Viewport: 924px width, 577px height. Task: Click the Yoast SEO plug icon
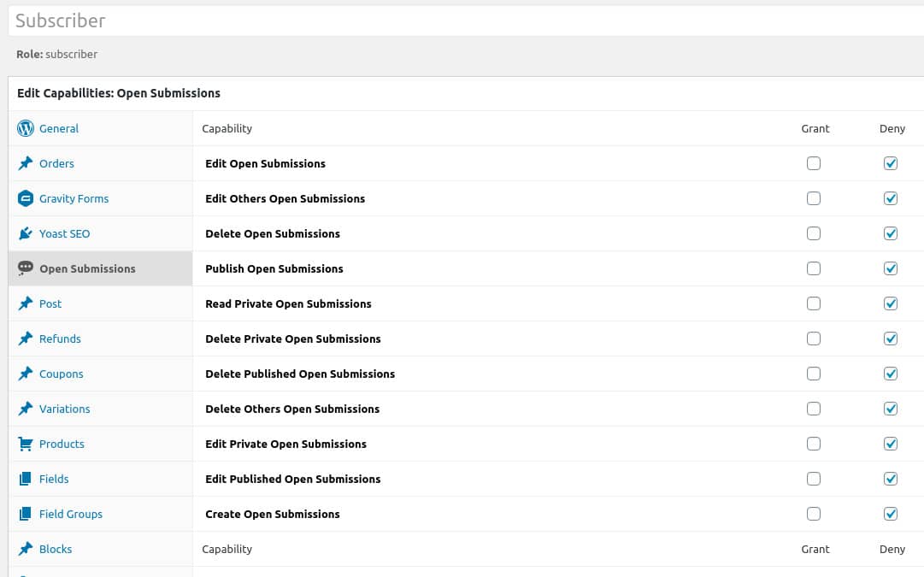pos(26,233)
